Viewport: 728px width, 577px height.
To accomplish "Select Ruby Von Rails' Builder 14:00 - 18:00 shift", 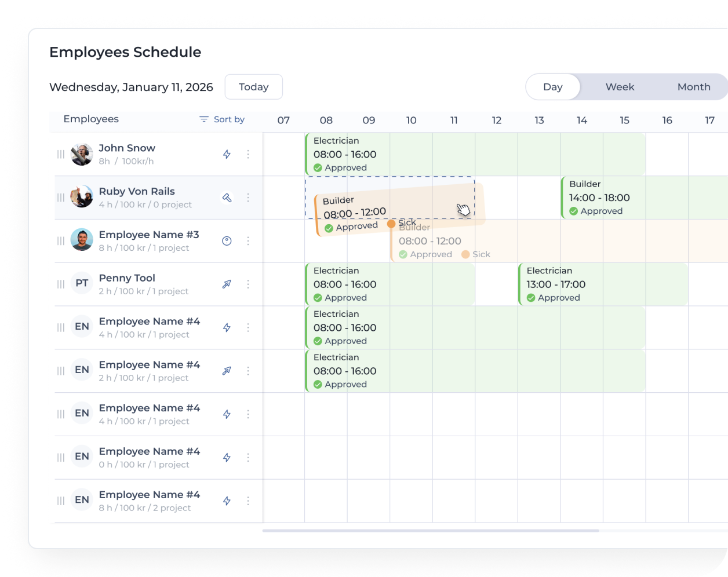I will click(x=645, y=198).
